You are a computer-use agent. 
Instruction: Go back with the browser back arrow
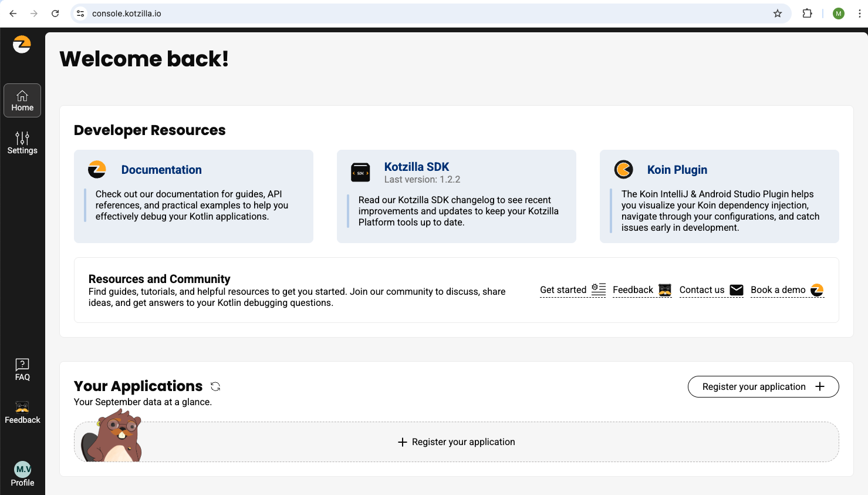click(13, 14)
